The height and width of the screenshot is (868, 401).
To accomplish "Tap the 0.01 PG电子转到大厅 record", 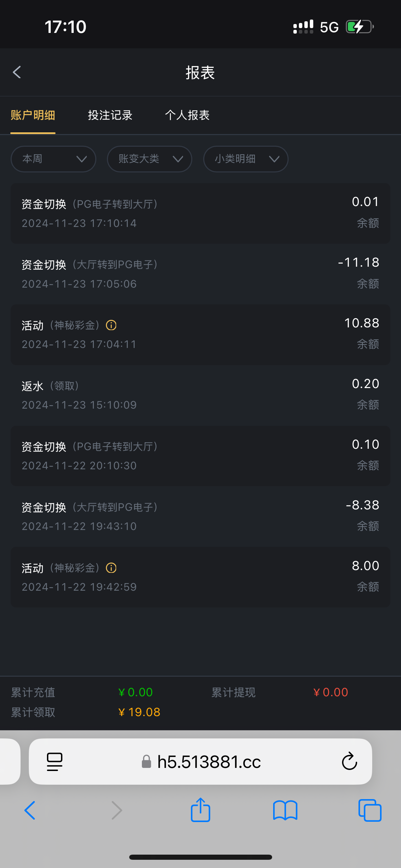I will [200, 213].
